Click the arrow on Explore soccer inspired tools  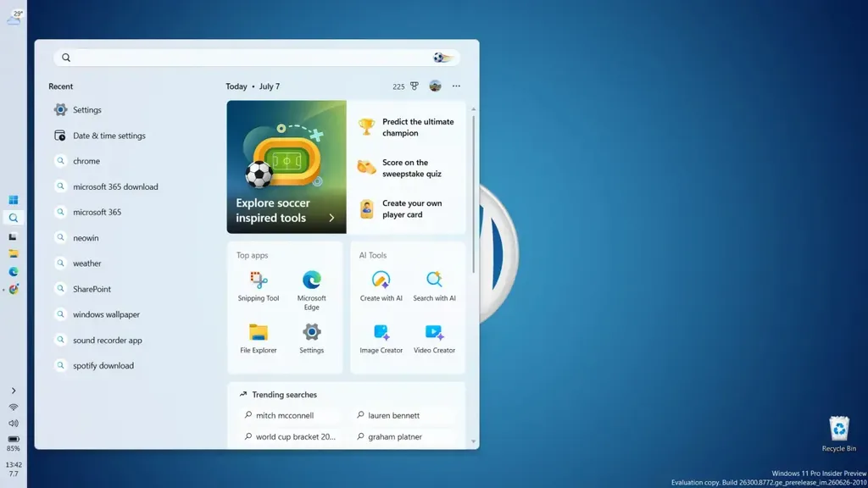[x=331, y=218]
